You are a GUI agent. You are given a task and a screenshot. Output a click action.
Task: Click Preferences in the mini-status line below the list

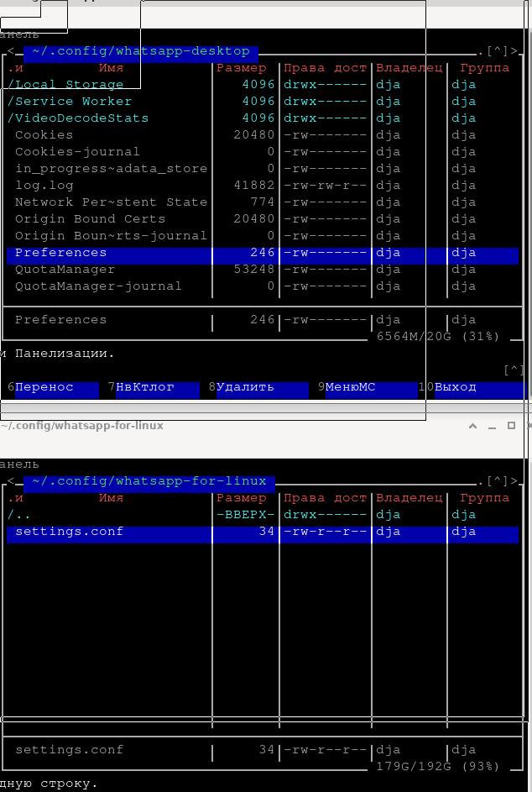coord(60,320)
